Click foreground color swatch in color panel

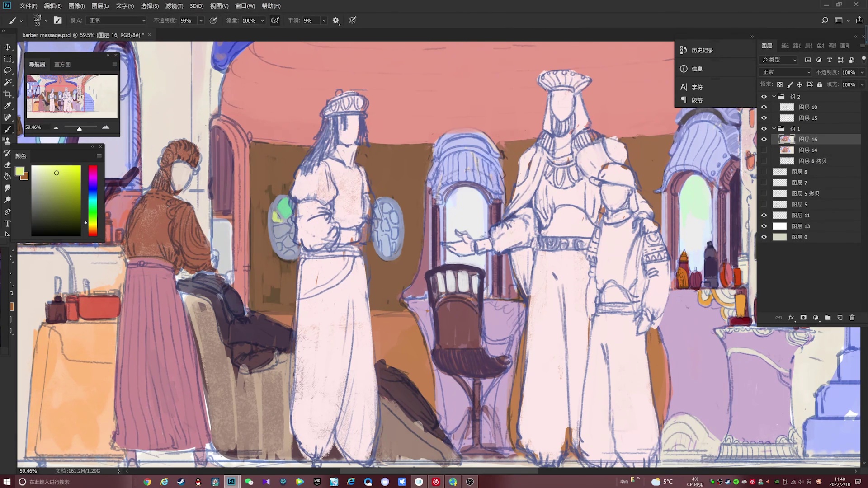pos(19,171)
